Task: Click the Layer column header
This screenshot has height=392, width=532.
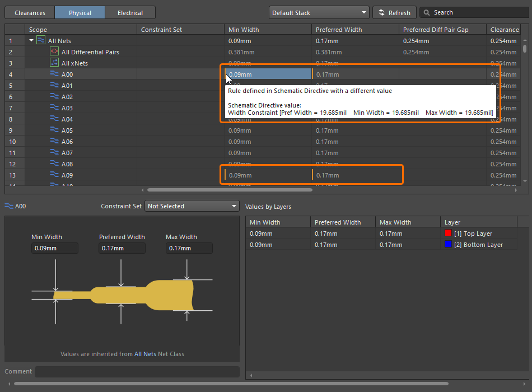Action: 479,222
